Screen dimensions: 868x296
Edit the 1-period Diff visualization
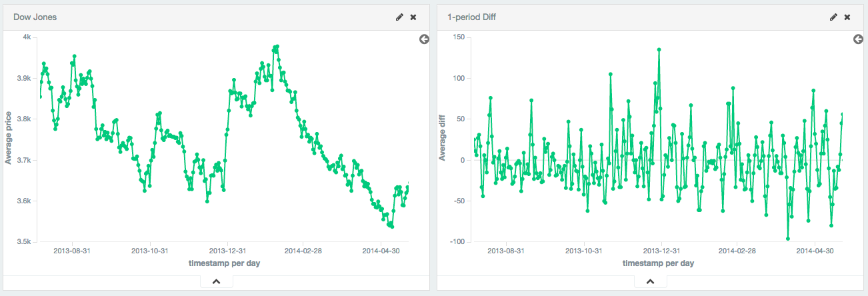833,17
